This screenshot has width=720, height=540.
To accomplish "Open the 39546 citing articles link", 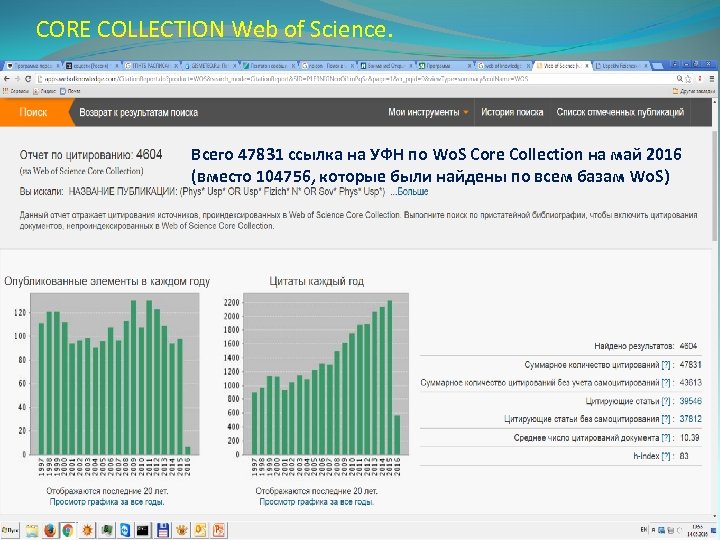I will [x=690, y=401].
